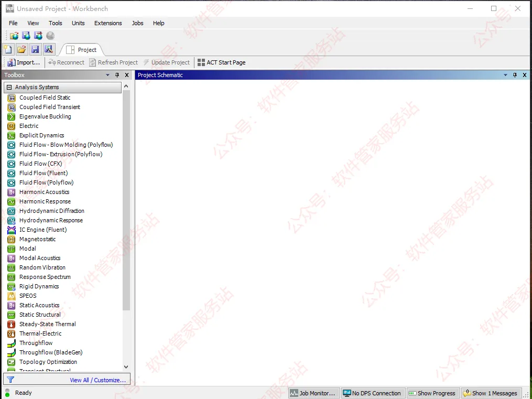Click the Harmonic Response icon
This screenshot has width=532, height=399.
point(11,201)
